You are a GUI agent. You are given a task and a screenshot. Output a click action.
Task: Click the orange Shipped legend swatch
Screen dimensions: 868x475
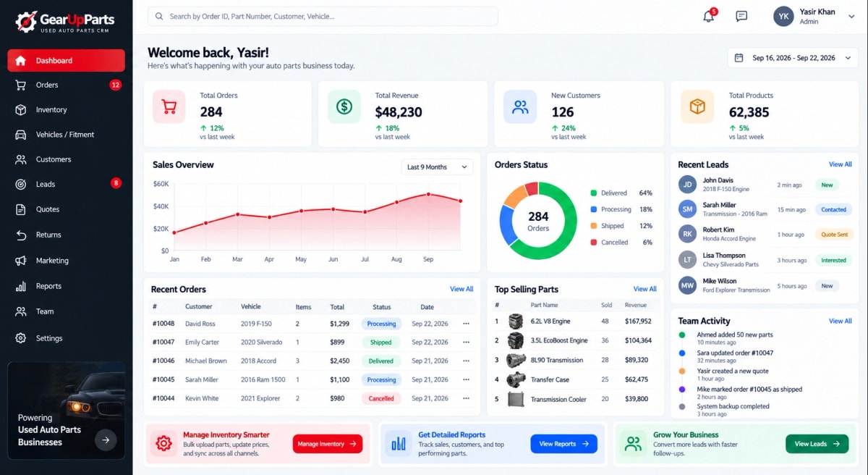[594, 226]
